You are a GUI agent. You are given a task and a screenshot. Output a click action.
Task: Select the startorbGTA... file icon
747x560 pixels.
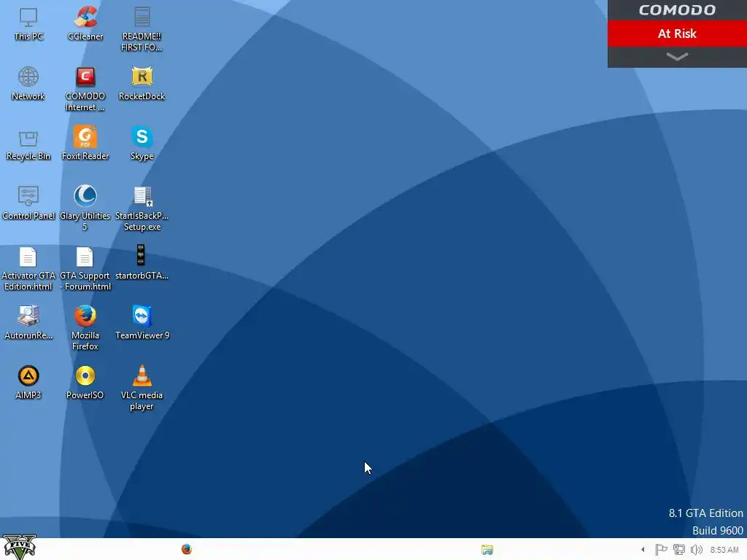[x=142, y=262]
